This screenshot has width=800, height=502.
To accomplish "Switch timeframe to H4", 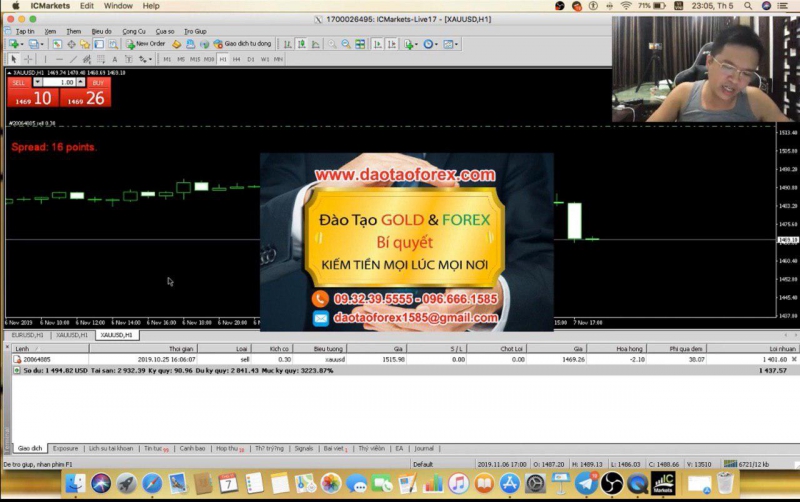I will 236,59.
